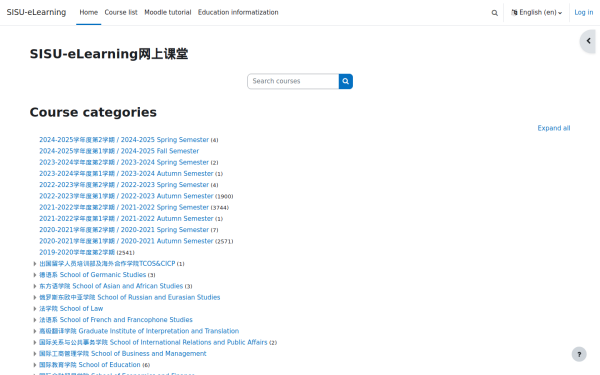This screenshot has height=375, width=600.
Task: Open 2021-2022 Spring Semester category
Action: (124, 207)
